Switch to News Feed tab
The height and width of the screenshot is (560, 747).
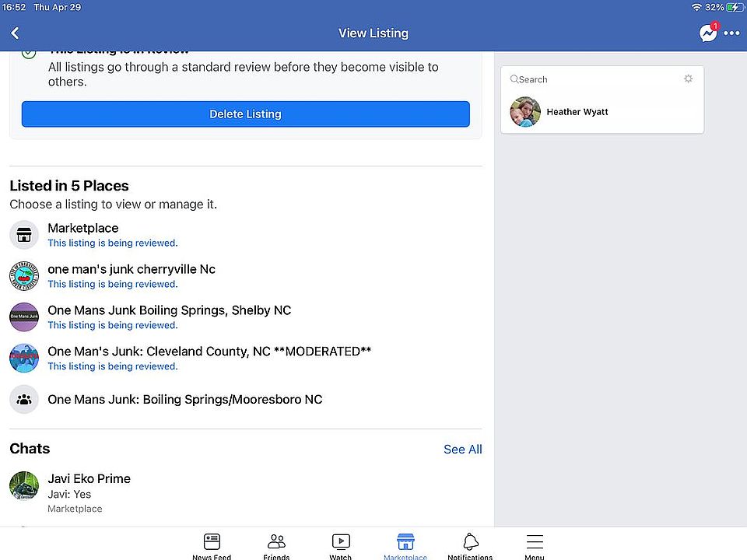click(x=212, y=546)
